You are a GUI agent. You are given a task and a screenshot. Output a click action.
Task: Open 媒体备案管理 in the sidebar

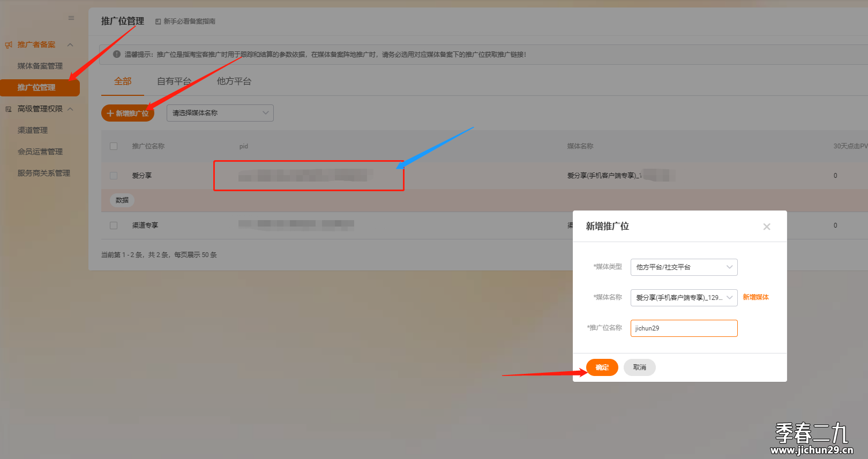[40, 66]
